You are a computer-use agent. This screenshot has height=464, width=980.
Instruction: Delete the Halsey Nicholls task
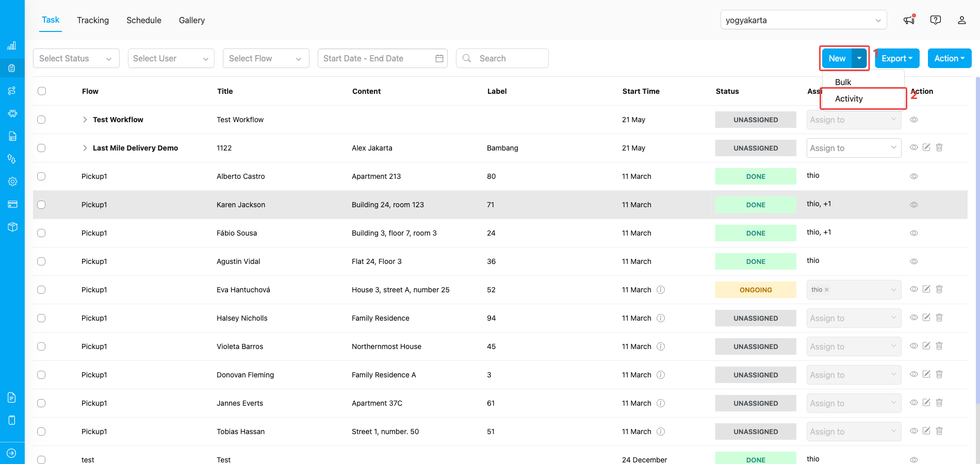pos(939,318)
